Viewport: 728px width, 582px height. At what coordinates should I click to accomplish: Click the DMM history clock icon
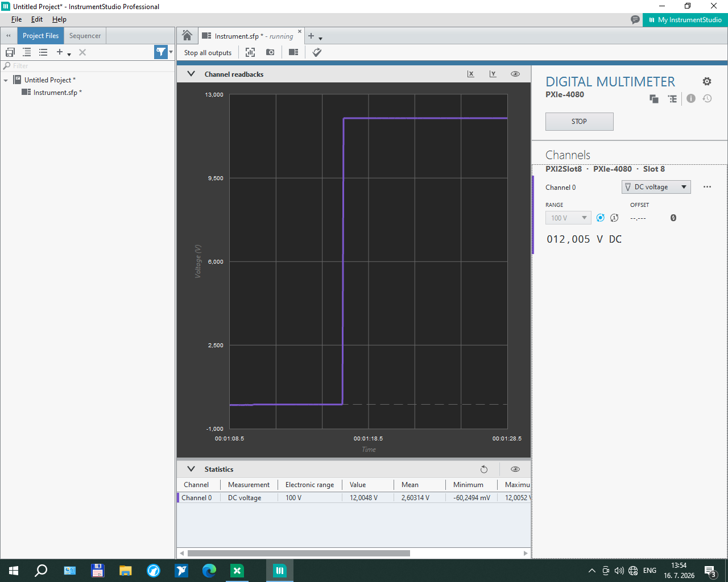[x=707, y=98]
